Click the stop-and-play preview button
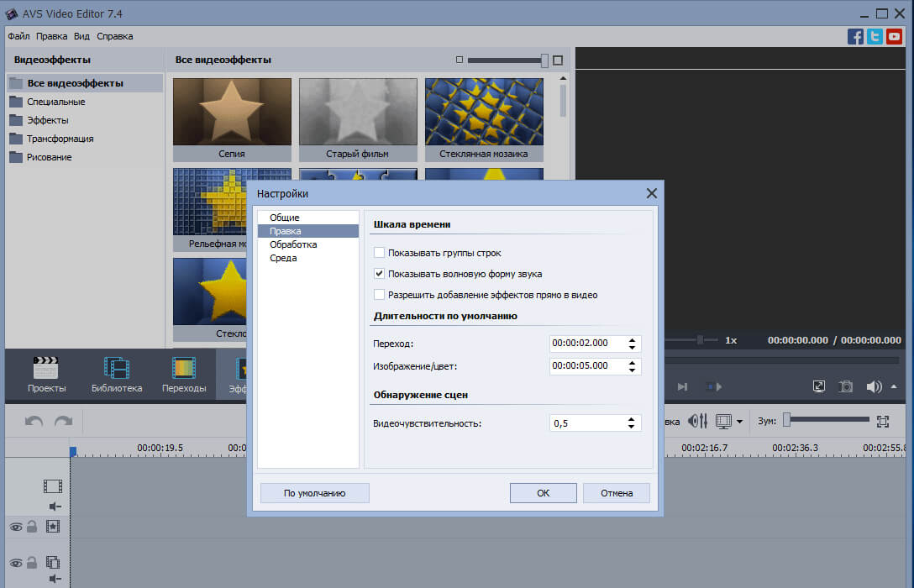This screenshot has width=914, height=588. click(x=713, y=386)
